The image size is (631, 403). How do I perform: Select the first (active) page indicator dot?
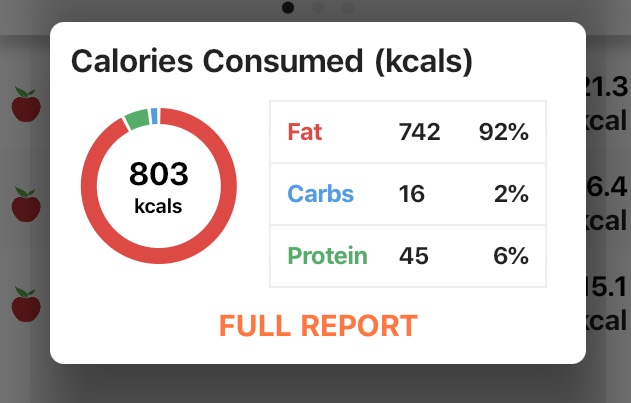pyautogui.click(x=289, y=8)
